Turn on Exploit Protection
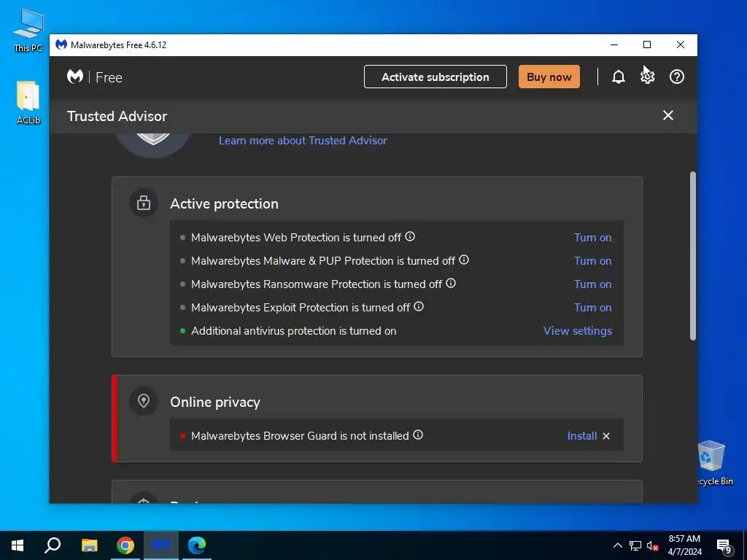 pyautogui.click(x=592, y=308)
